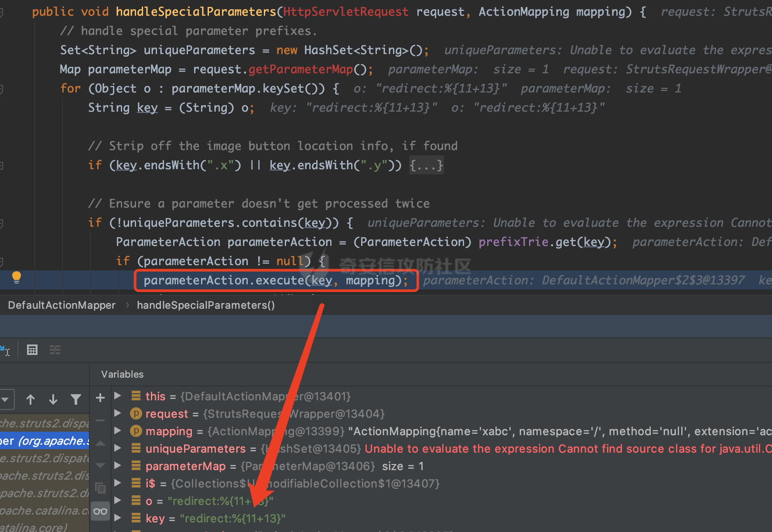Expand the 'i$' variable node
Viewport: 772px width, 532px height.
117,483
